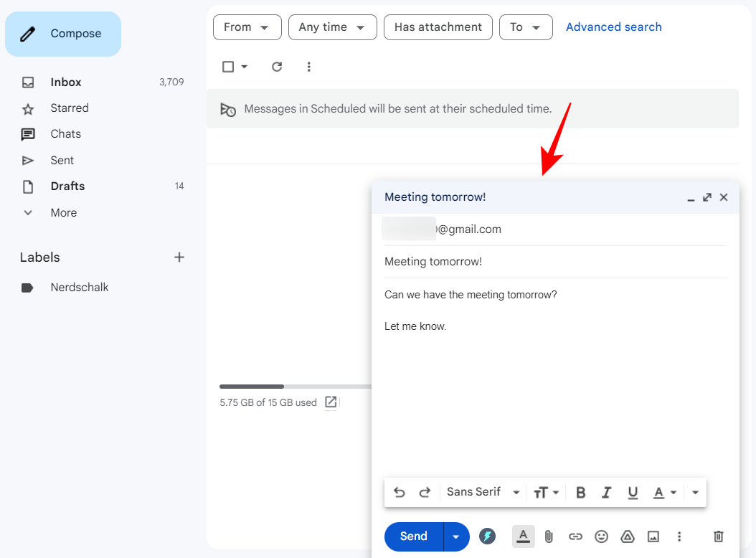Expand the Any time filter

point(332,27)
